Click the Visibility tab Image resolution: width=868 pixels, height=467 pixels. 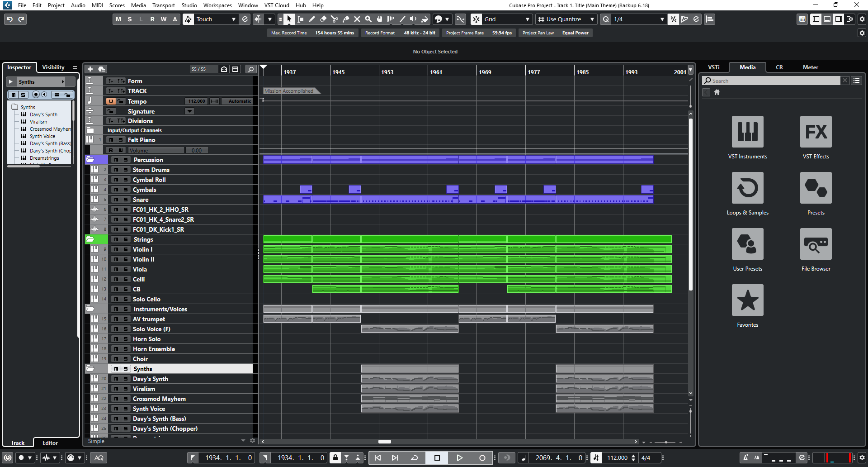[x=53, y=67]
